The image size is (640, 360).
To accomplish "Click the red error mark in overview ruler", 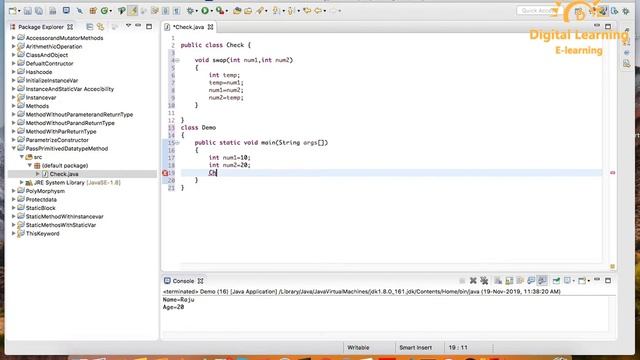I will click(612, 173).
